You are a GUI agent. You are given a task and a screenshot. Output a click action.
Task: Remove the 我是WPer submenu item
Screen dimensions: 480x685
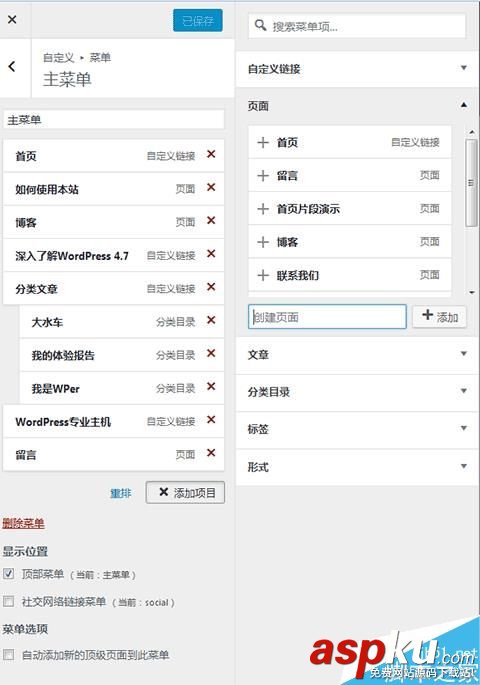tap(211, 386)
